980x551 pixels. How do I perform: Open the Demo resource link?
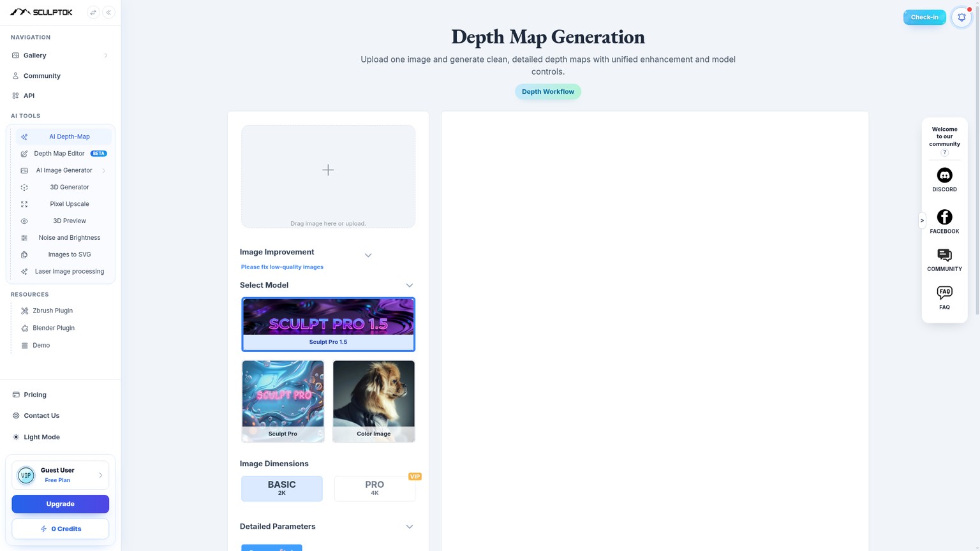click(x=41, y=346)
